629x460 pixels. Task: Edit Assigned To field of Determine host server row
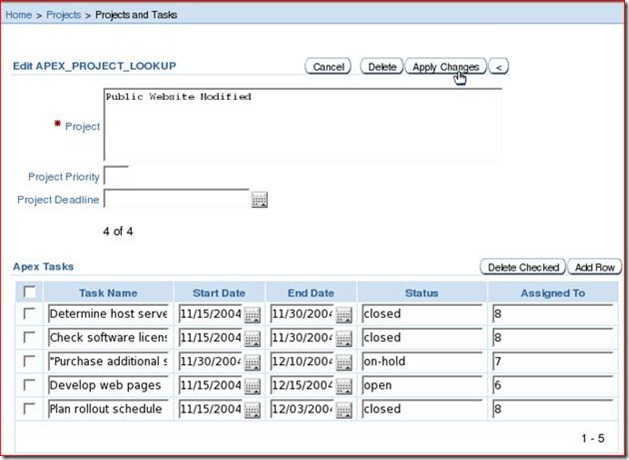tap(553, 313)
